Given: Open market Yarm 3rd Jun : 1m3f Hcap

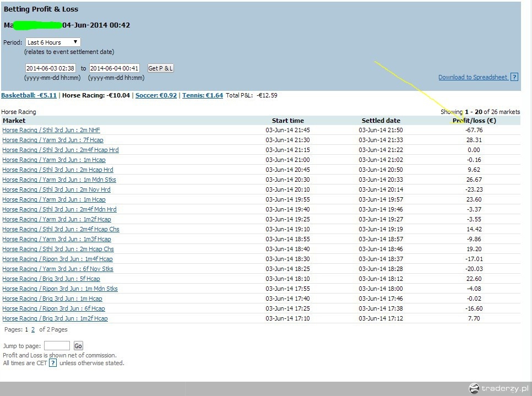Looking at the screenshot, I should (57, 239).
